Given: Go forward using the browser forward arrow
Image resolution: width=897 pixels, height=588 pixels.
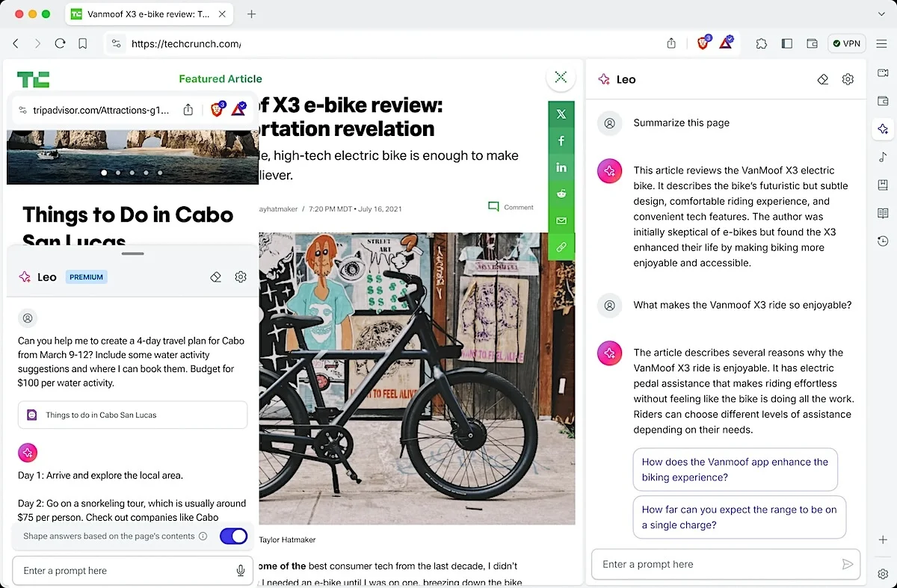Looking at the screenshot, I should (x=38, y=43).
